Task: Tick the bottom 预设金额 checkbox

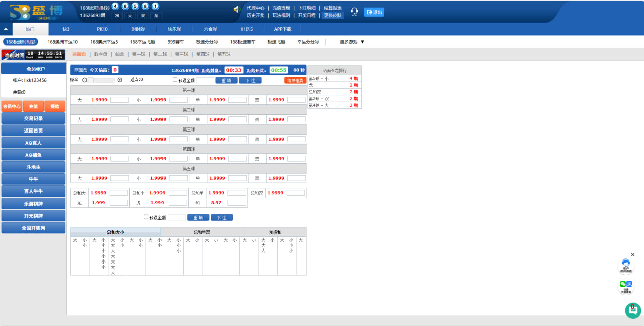Action: point(146,217)
